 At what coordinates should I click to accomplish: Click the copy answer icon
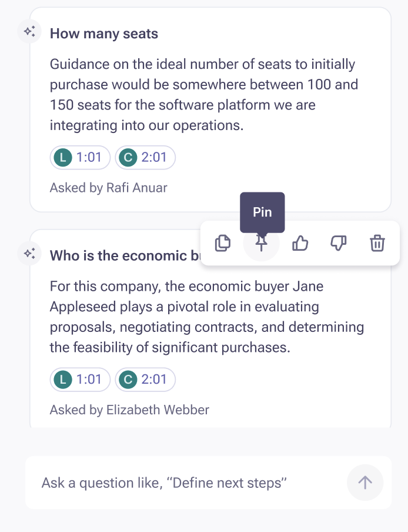coord(223,243)
